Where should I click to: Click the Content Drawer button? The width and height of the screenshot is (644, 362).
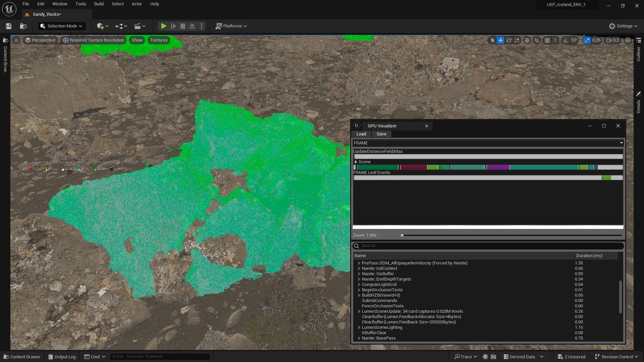pyautogui.click(x=22, y=357)
